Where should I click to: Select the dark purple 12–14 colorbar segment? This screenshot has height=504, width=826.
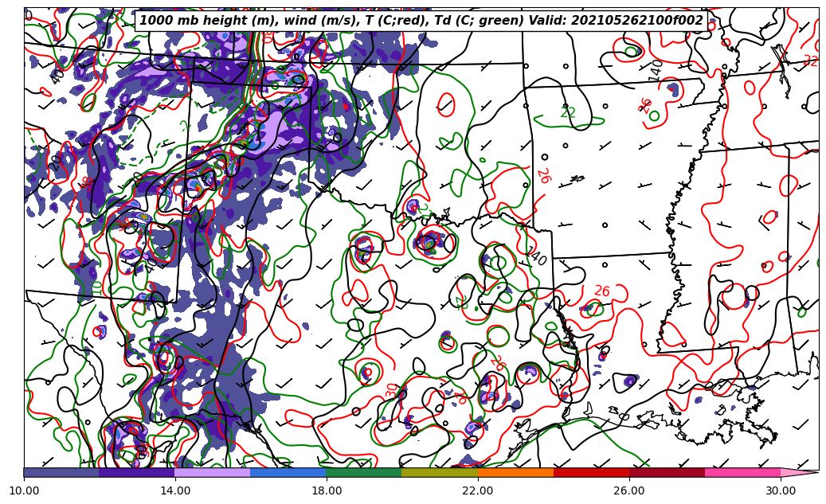coord(137,472)
